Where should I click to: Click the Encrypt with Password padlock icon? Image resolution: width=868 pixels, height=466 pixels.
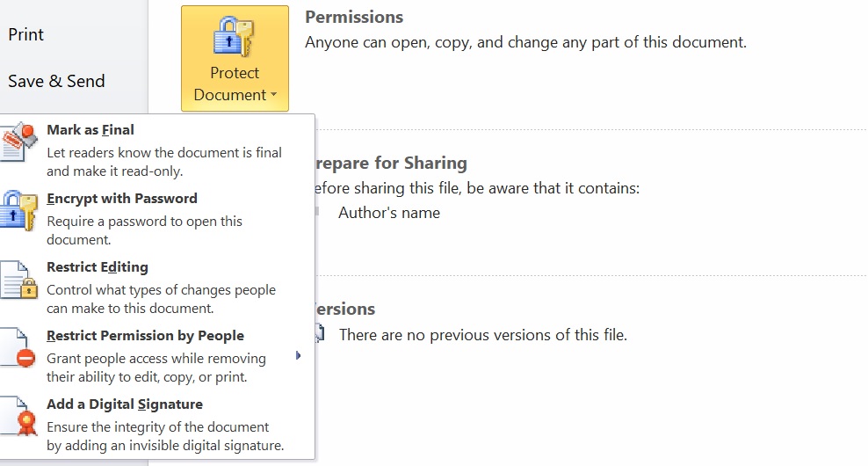[x=18, y=210]
